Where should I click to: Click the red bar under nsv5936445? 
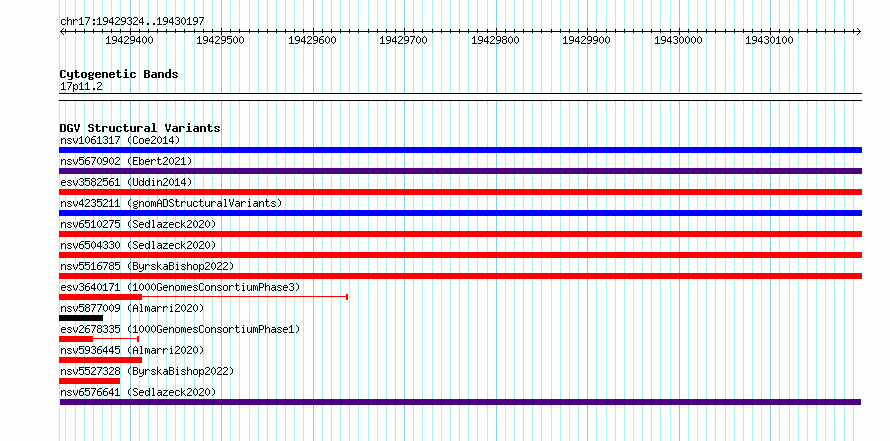point(100,360)
